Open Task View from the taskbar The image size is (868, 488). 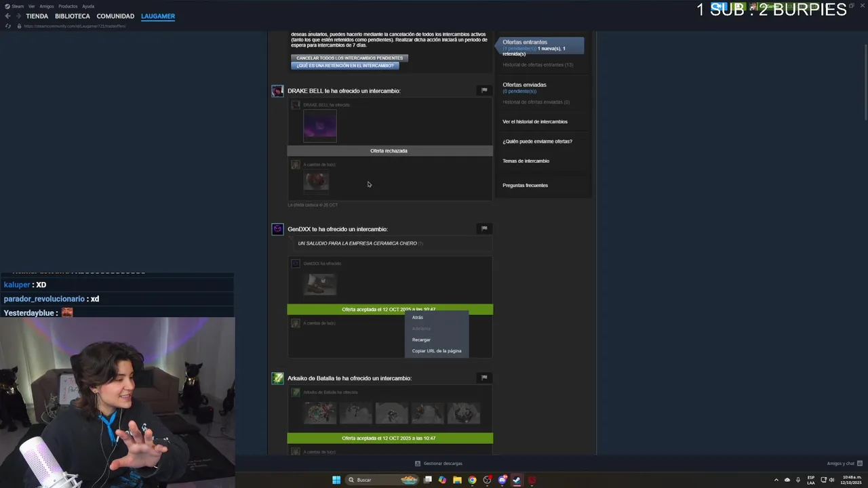pos(428,480)
